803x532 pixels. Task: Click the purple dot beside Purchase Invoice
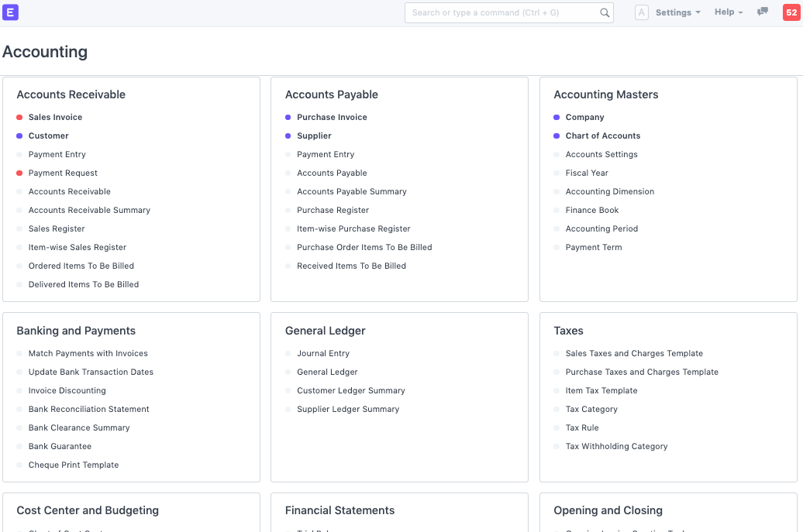[x=288, y=118]
